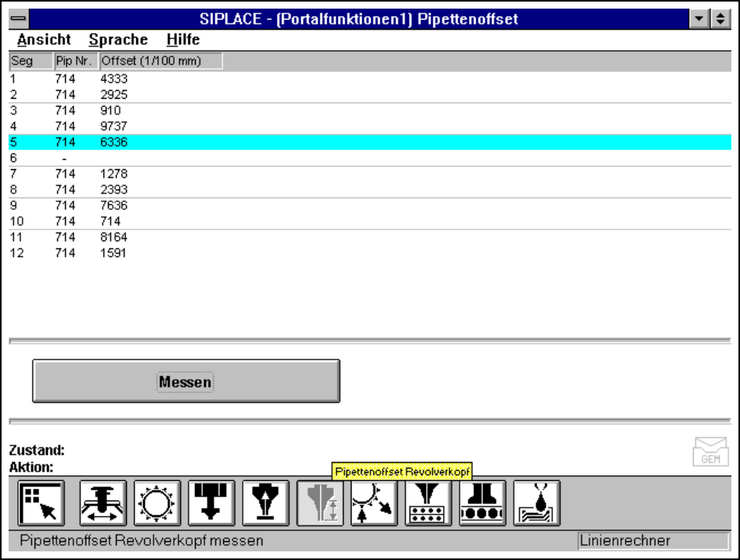Click the Linienrechner status bar field
This screenshot has width=740, height=560.
(x=654, y=540)
